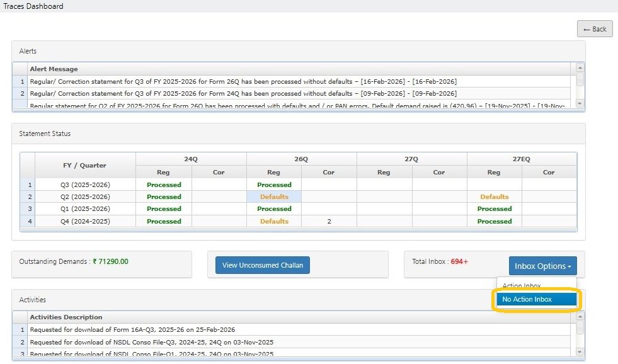Click Processed status for Q3 under 24Q
Viewport: 618px width, 364px height.
(164, 185)
